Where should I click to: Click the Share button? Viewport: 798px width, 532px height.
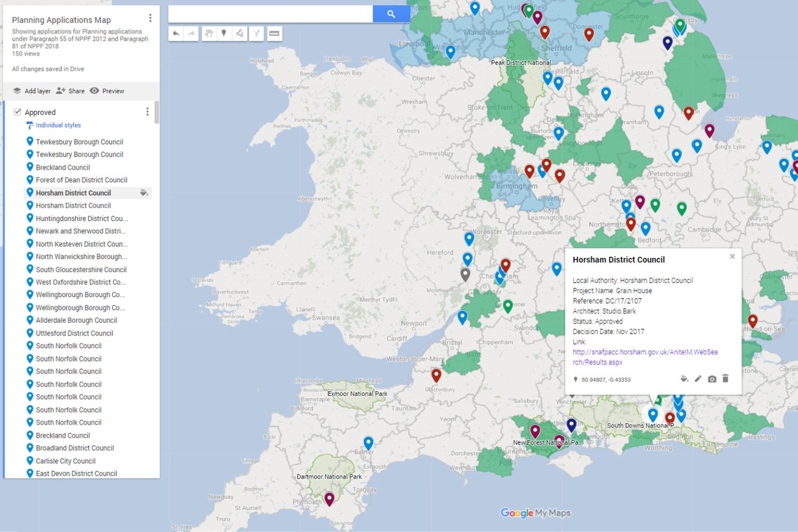[70, 91]
